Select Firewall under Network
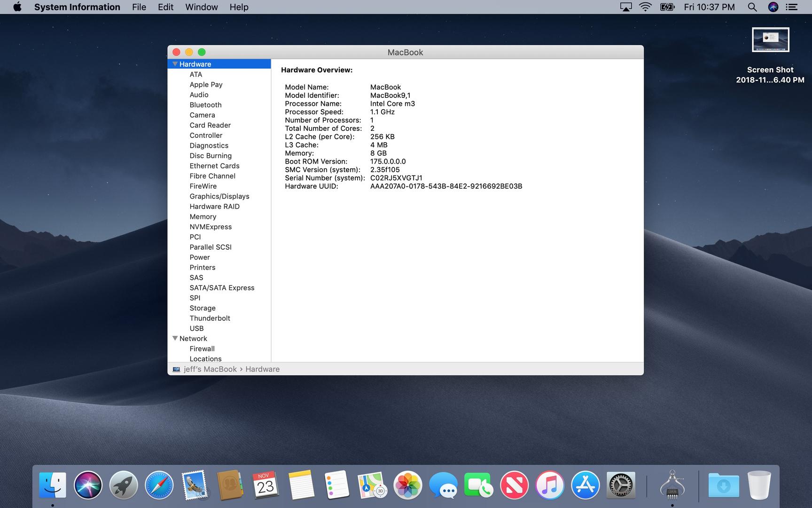 [x=202, y=349]
